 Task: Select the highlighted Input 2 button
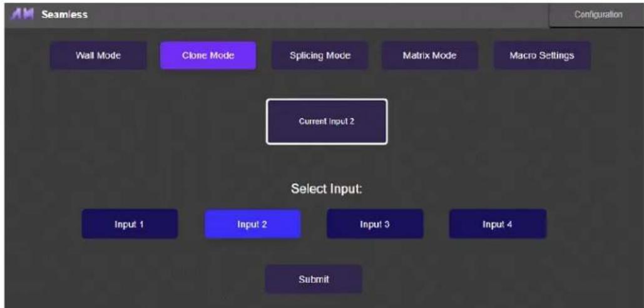(x=253, y=224)
